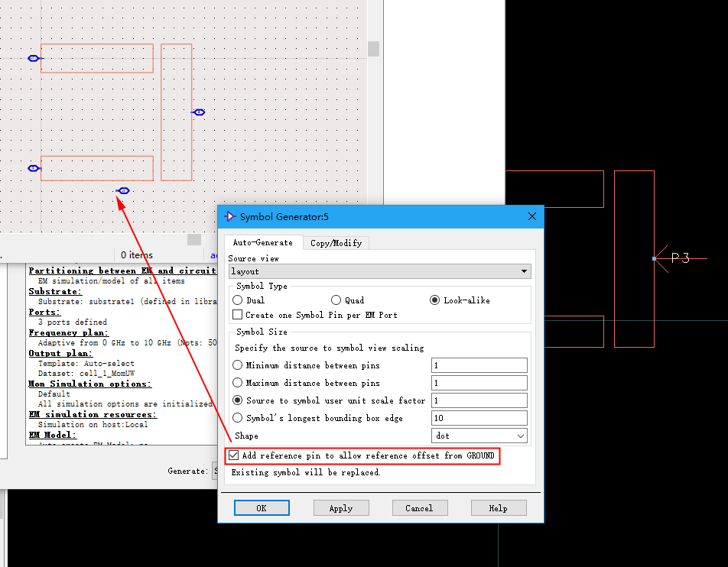This screenshot has width=728, height=567.
Task: Click the EM simulation resources: heading
Action: coord(93,414)
